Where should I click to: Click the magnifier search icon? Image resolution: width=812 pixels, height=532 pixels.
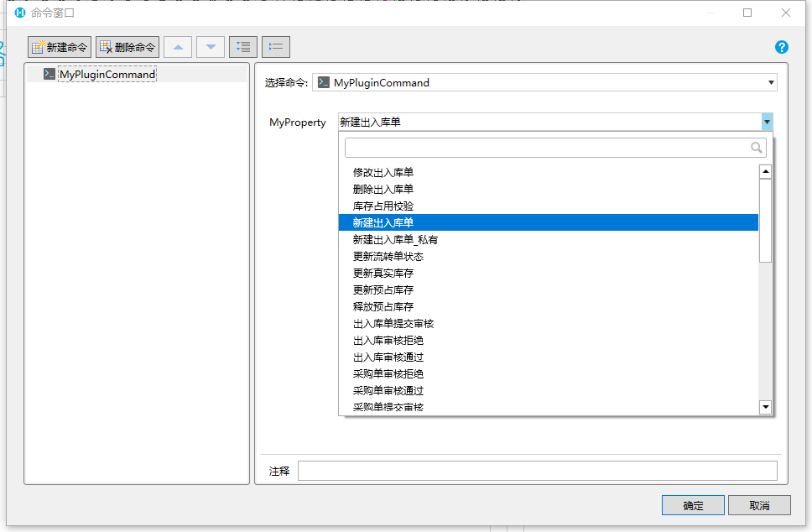click(756, 148)
